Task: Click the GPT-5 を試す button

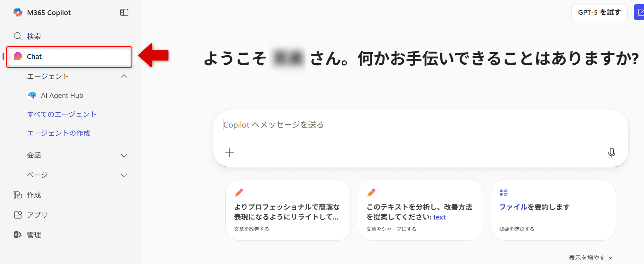Action: [599, 12]
